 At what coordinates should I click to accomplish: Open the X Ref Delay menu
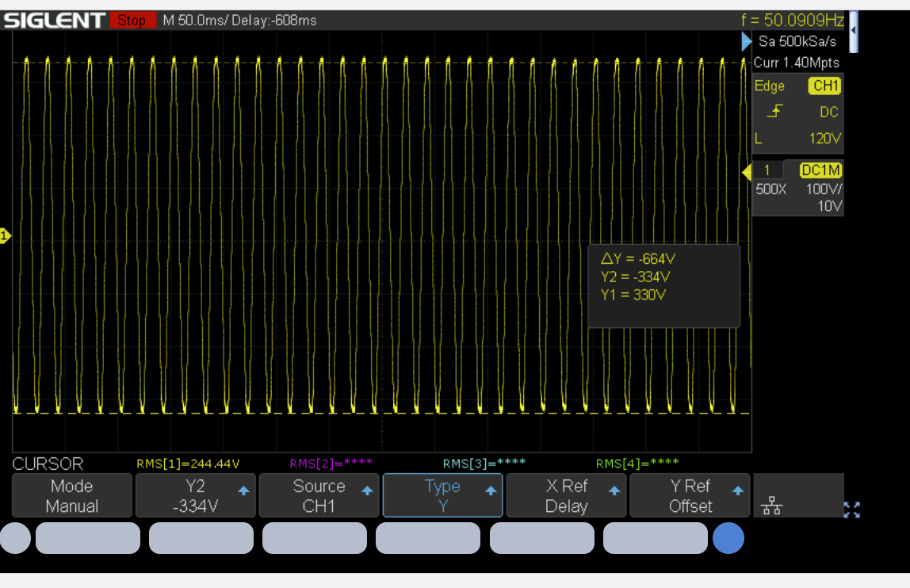point(567,496)
